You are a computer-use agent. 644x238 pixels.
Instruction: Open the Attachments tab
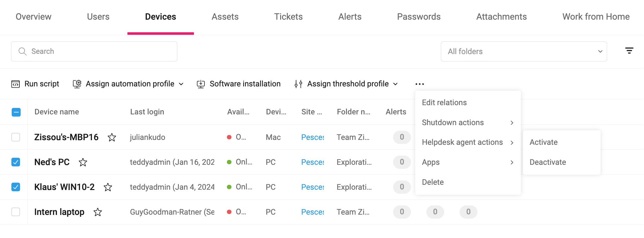point(501,17)
